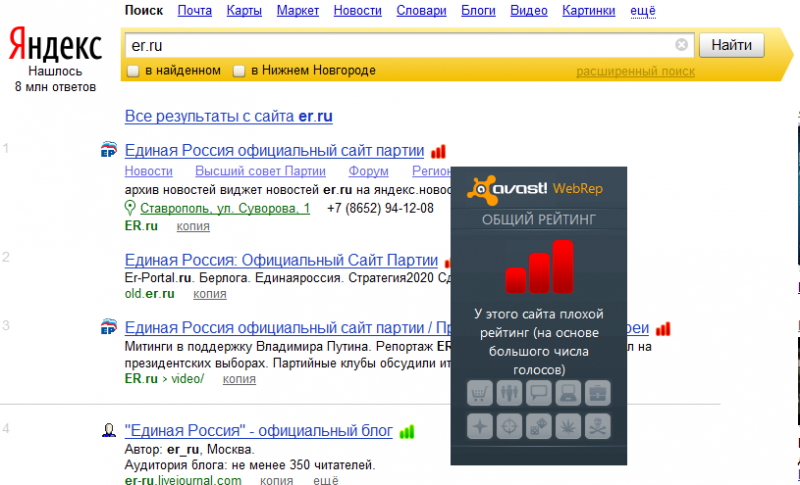Click the red rating bars beside video result

663,329
